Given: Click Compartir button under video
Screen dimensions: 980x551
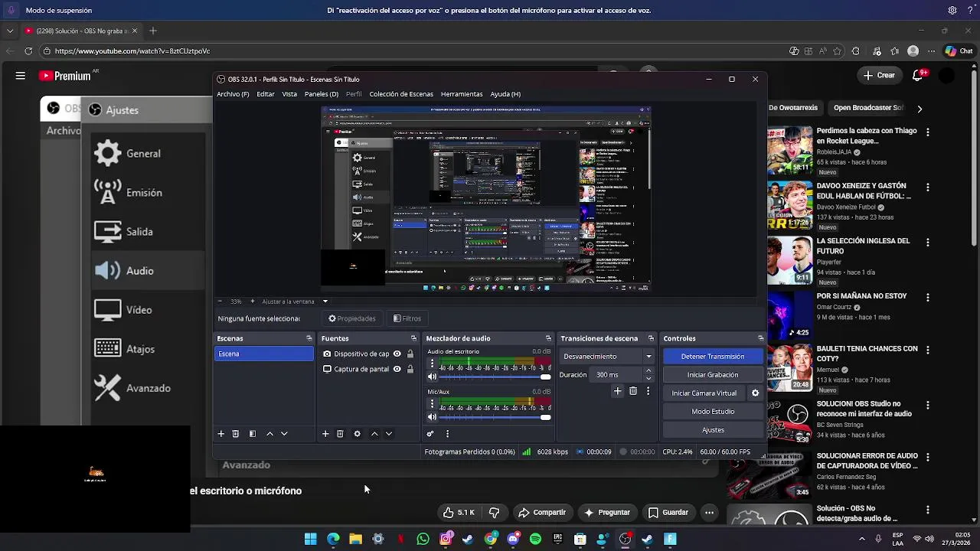Looking at the screenshot, I should (x=542, y=513).
